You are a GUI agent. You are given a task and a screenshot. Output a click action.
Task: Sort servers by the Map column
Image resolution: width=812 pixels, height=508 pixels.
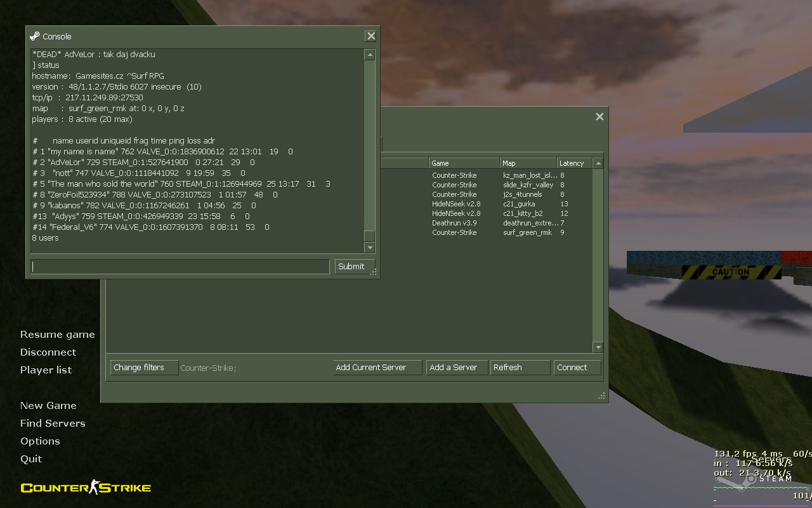pos(528,163)
